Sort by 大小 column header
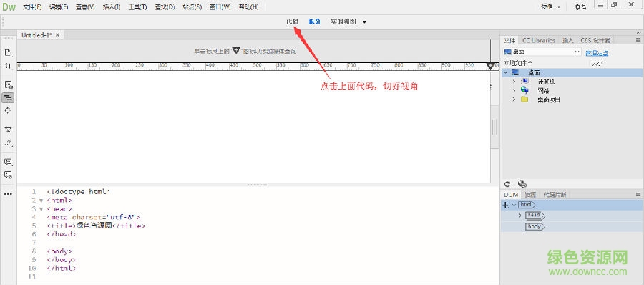 point(597,63)
